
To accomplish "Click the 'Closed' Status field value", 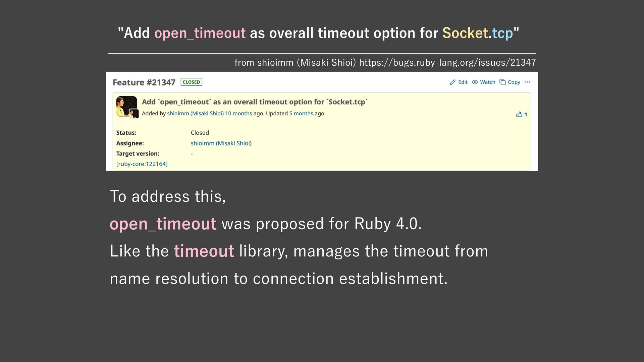I will pos(200,133).
